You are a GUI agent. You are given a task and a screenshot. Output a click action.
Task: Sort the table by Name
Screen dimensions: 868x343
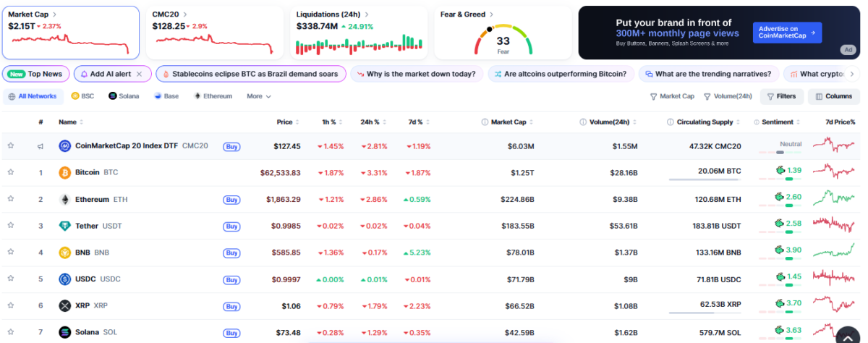click(70, 122)
